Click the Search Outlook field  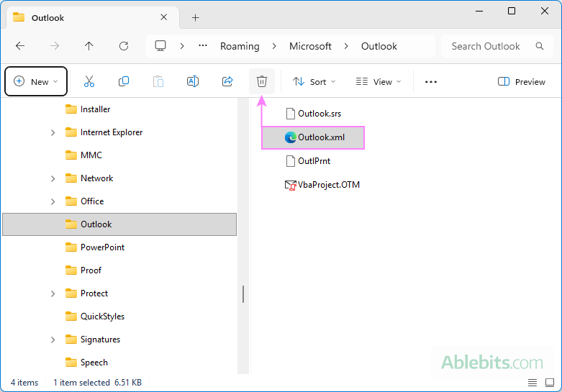(497, 46)
